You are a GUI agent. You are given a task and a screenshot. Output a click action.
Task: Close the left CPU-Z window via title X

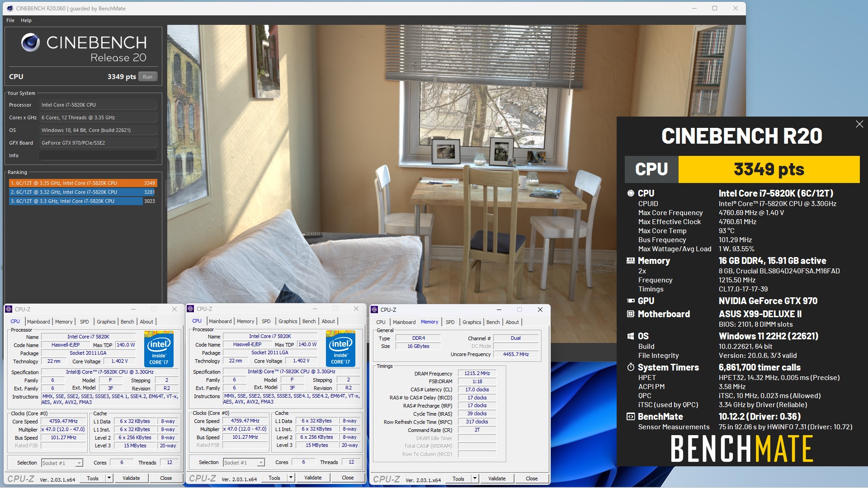pos(175,309)
